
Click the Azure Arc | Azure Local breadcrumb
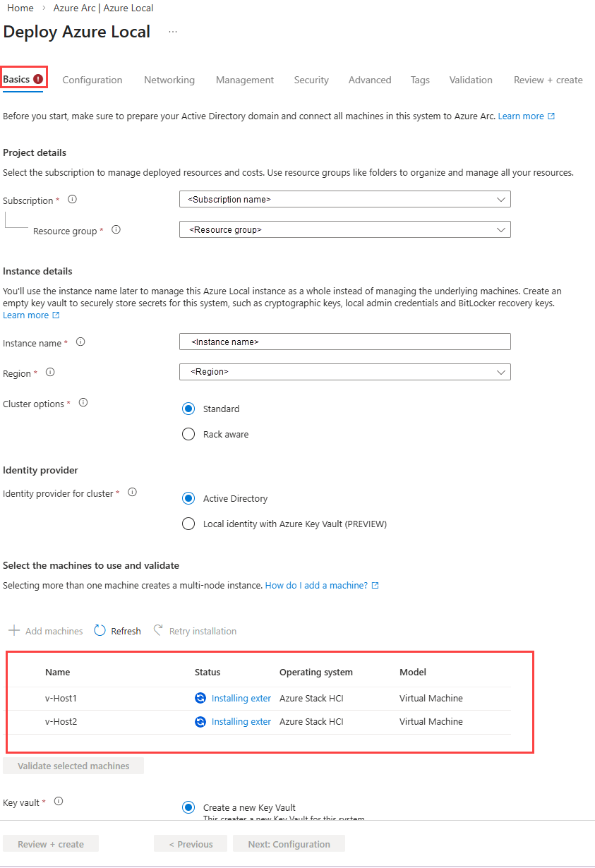coord(103,8)
